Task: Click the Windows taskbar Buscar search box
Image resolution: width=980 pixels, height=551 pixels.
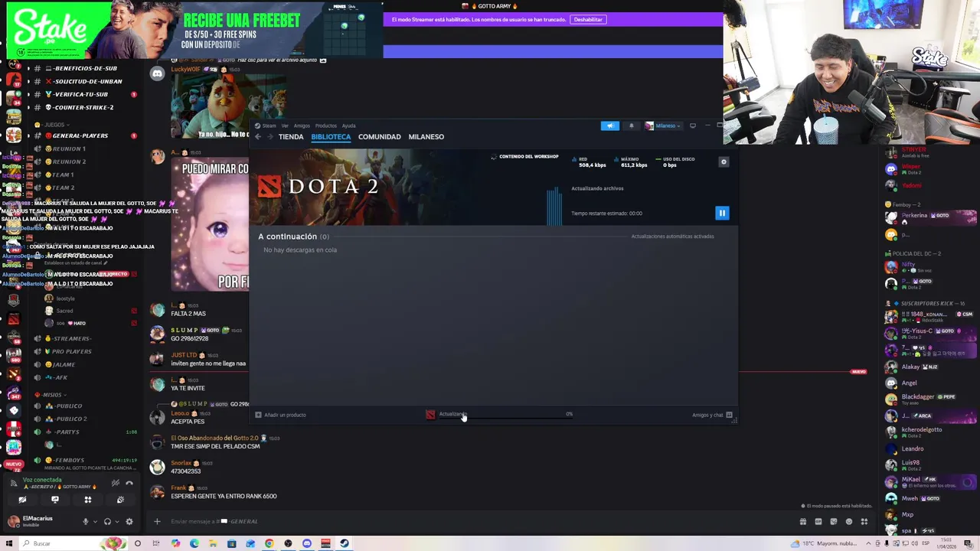Action: tap(73, 543)
